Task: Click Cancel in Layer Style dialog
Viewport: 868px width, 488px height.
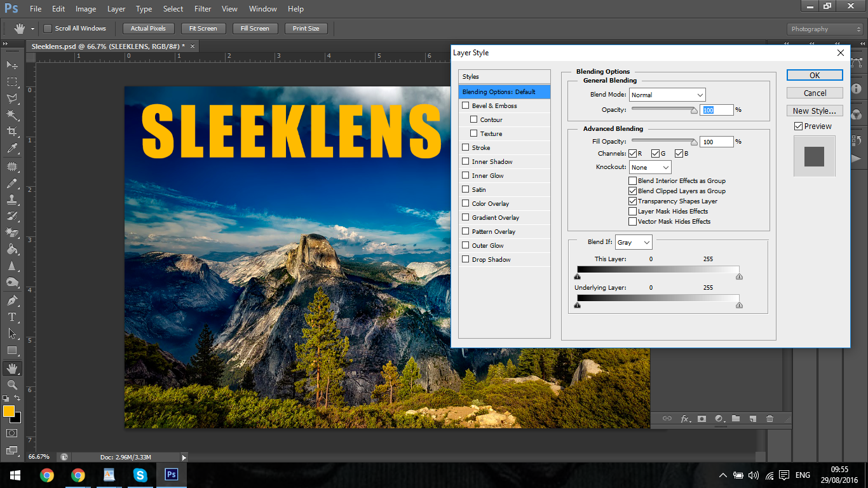Action: 815,93
